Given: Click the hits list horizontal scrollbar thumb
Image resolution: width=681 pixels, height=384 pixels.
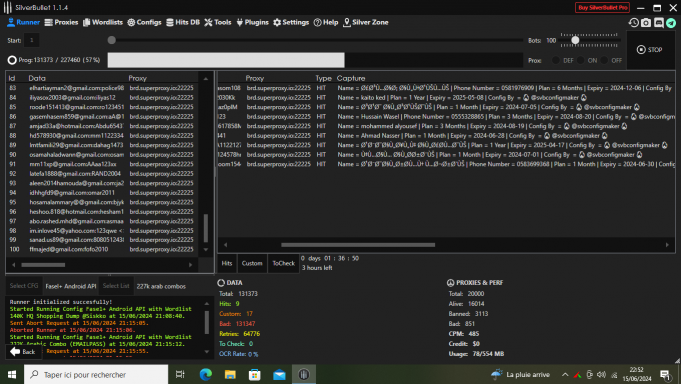Looking at the screenshot, I should 358,245.
